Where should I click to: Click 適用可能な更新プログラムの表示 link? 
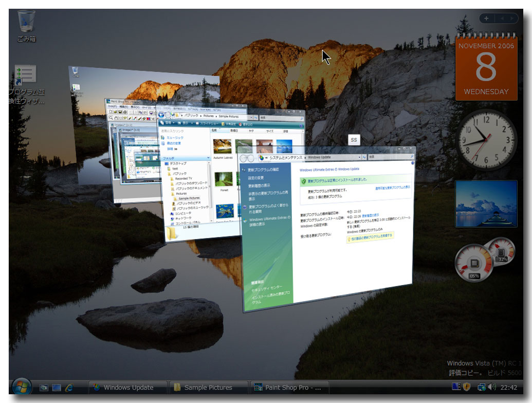point(393,188)
